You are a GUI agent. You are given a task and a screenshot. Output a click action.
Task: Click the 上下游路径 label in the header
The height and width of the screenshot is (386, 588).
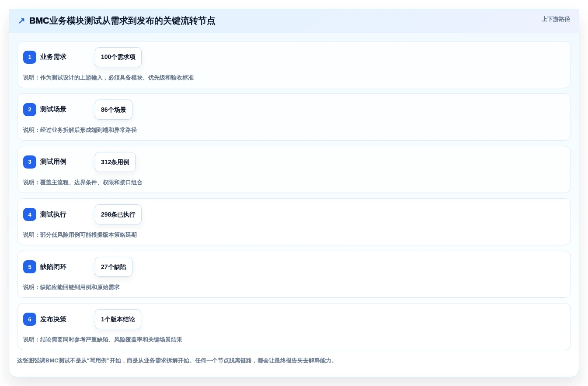click(x=556, y=19)
